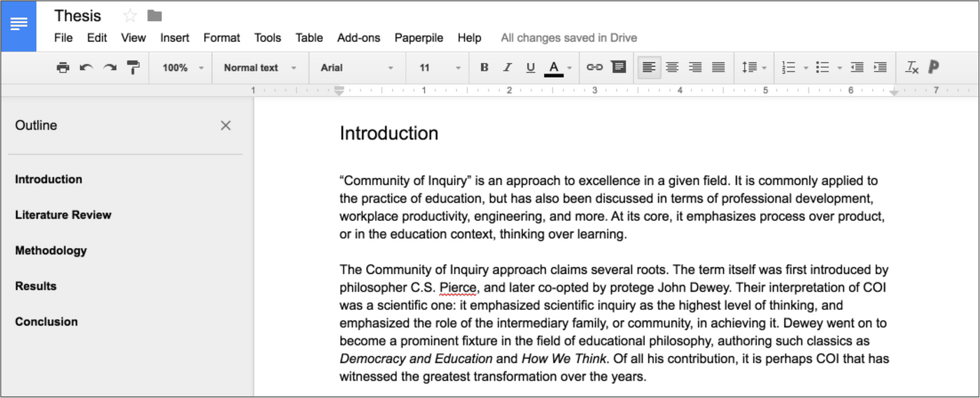This screenshot has width=980, height=398.
Task: Toggle bold formatting
Action: click(x=484, y=68)
